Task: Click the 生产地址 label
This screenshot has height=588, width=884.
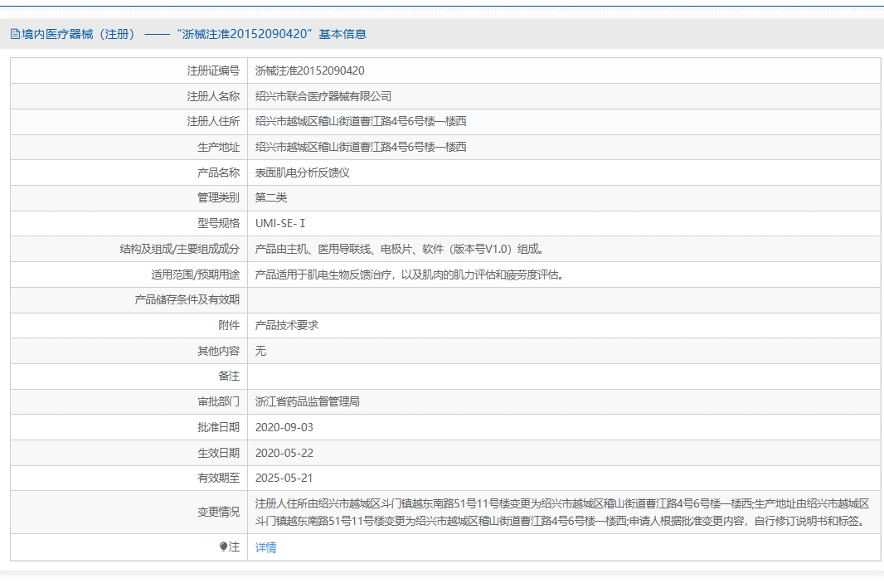Action: click(x=218, y=147)
